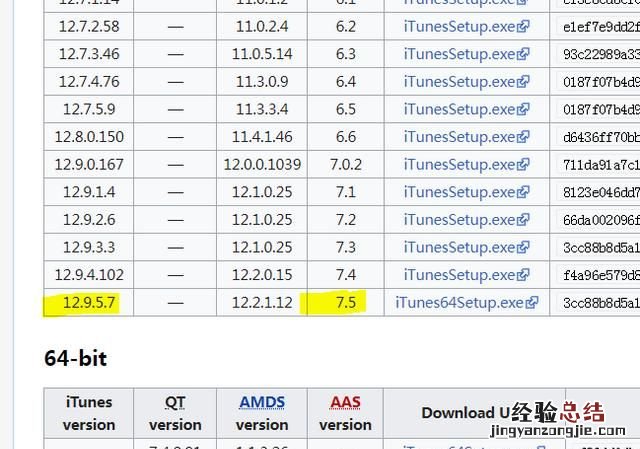Image resolution: width=640 pixels, height=449 pixels.
Task: Open iTunesSetup.exe link for version 12.9.4.102
Action: [x=466, y=275]
